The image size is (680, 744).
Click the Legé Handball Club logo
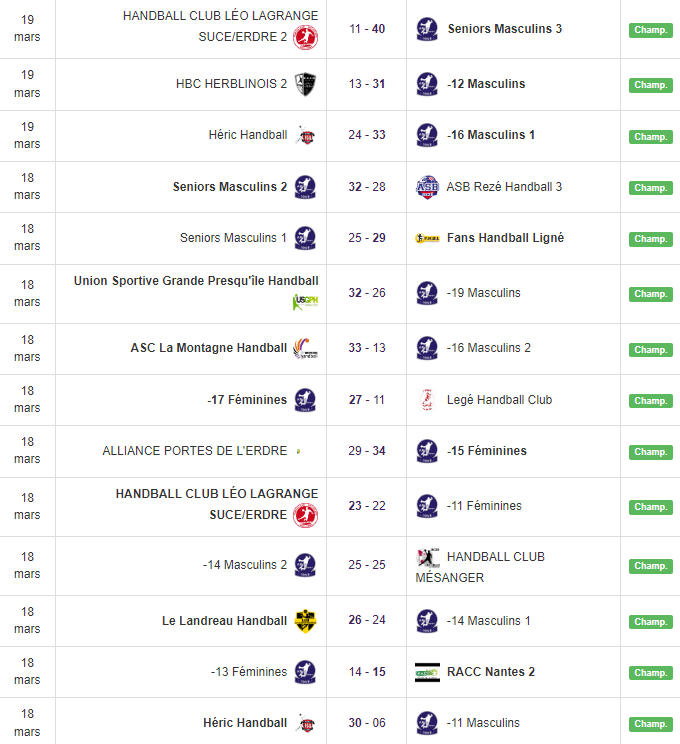point(427,400)
